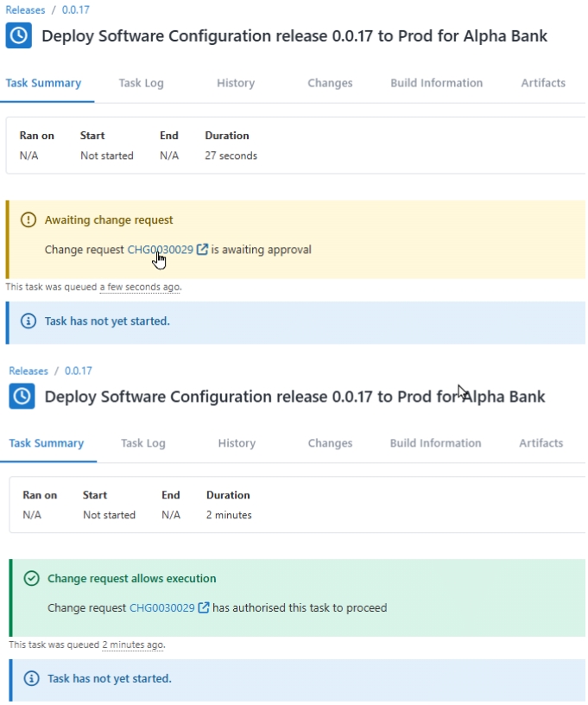Image resolution: width=588 pixels, height=705 pixels.
Task: Open the History tab
Action: (235, 83)
